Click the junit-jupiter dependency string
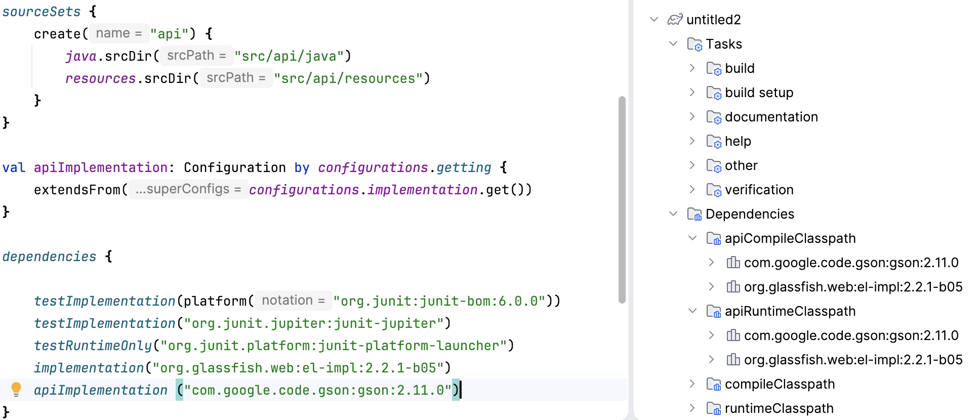The height and width of the screenshot is (420, 980). pos(314,323)
